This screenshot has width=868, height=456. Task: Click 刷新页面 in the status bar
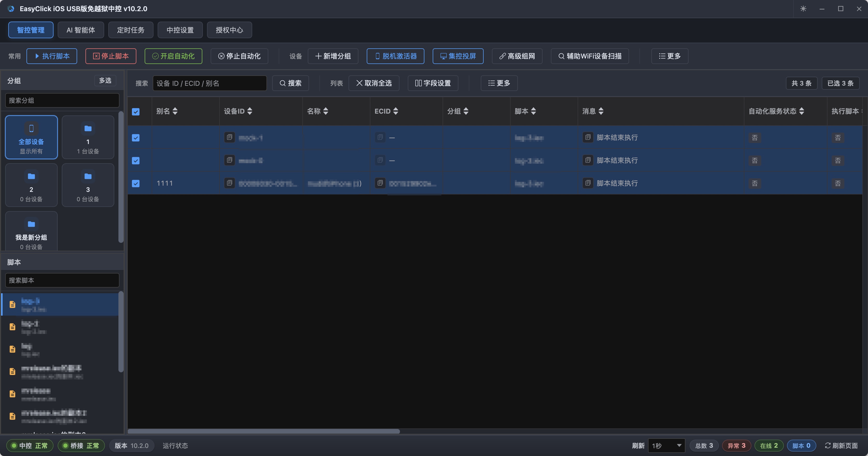click(842, 446)
